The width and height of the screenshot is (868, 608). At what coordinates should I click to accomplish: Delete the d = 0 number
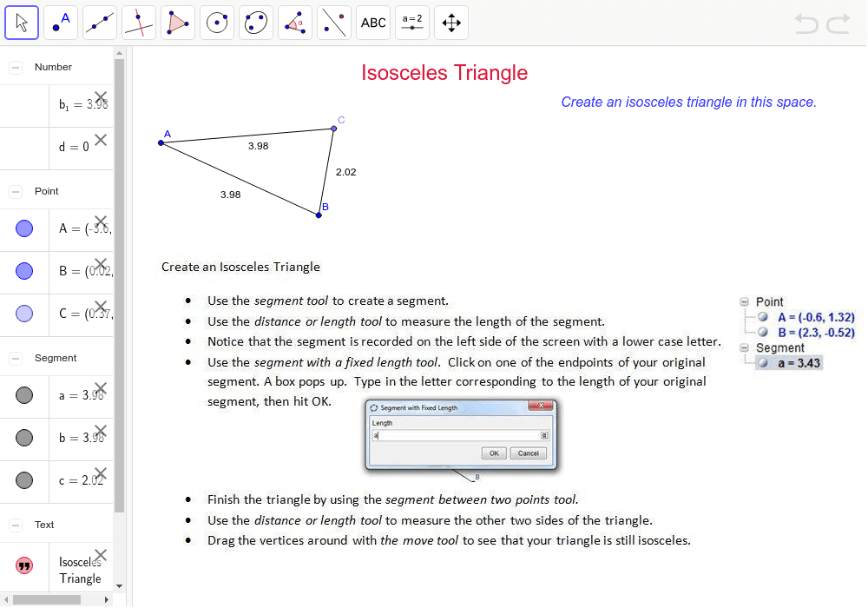(101, 140)
